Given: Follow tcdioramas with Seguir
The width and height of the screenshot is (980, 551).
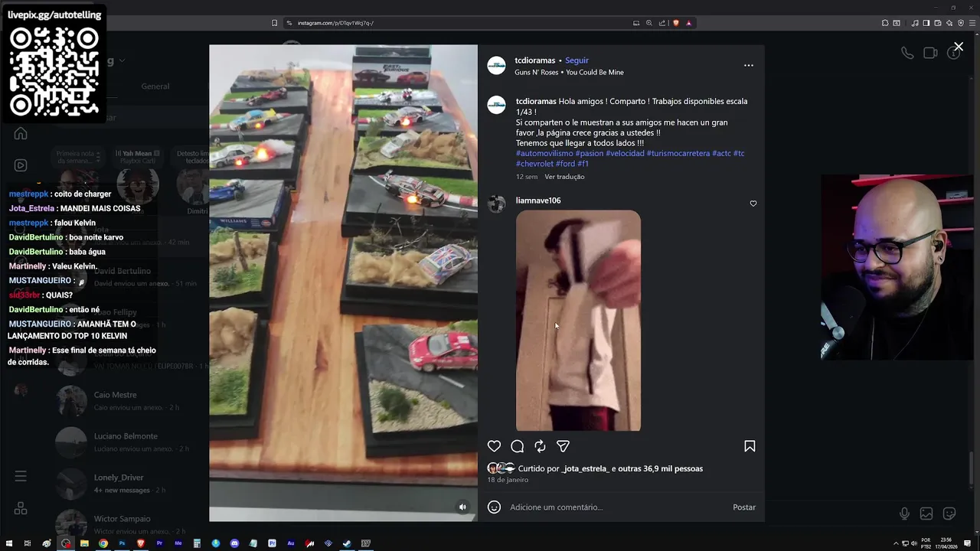Looking at the screenshot, I should (577, 60).
